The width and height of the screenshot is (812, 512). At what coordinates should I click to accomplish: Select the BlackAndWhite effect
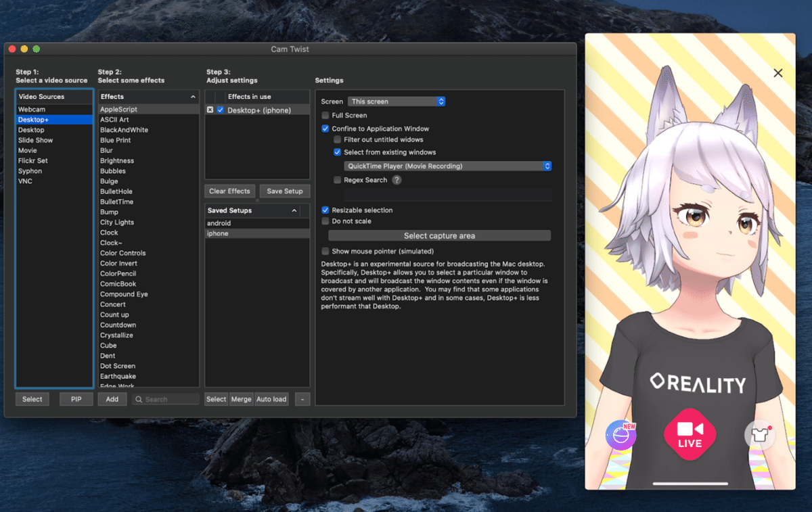(149, 130)
